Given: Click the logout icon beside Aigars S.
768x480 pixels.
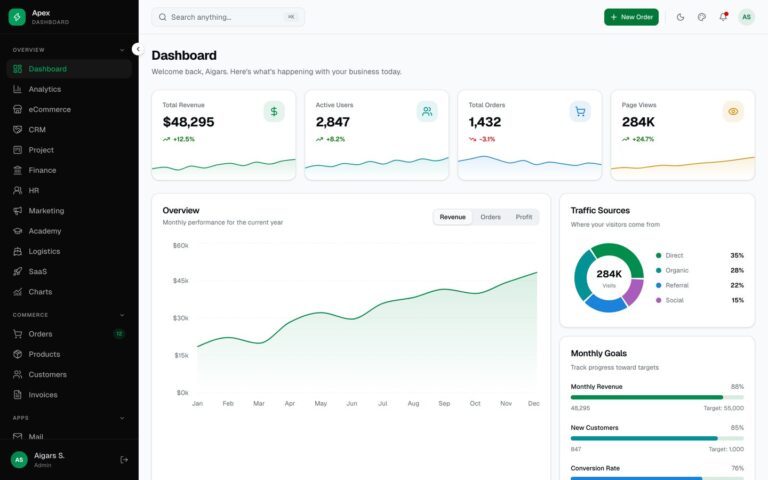Looking at the screenshot, I should pos(124,459).
